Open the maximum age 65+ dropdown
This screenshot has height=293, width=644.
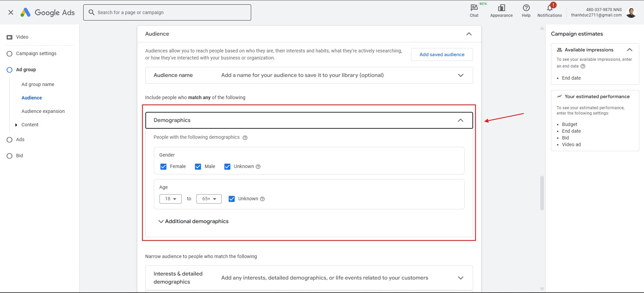[x=209, y=199]
